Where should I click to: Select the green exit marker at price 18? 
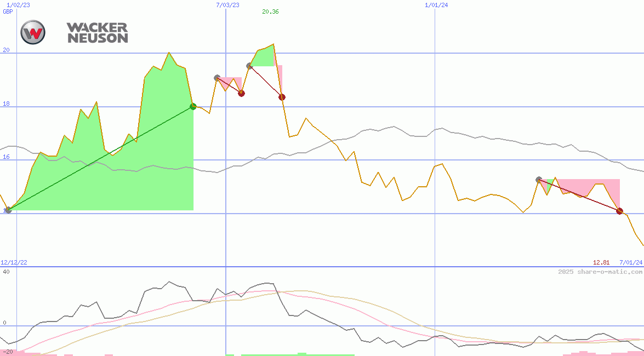(x=193, y=106)
